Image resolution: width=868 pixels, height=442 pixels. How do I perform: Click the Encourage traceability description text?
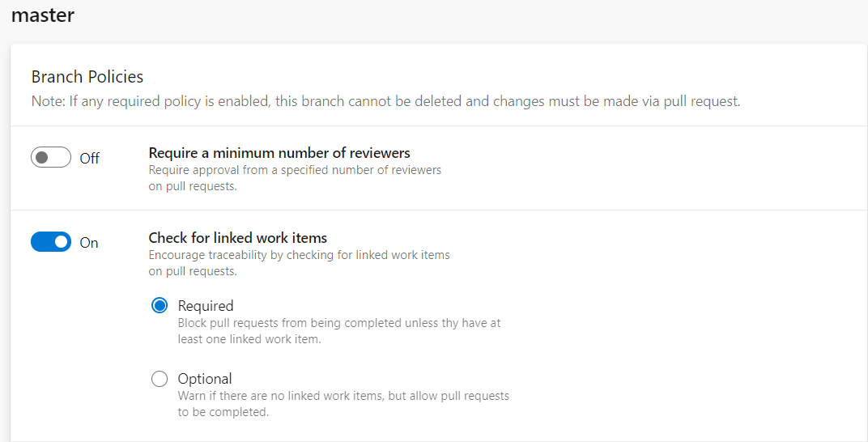point(300,255)
